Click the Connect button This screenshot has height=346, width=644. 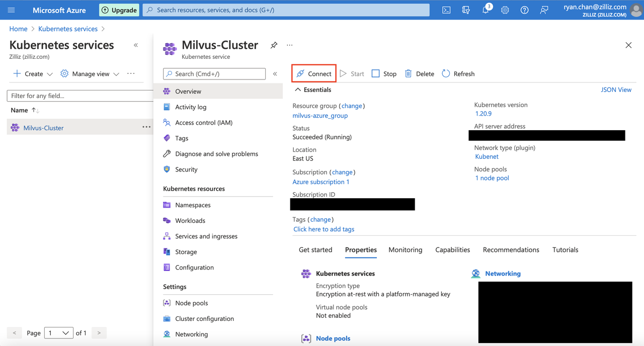[314, 74]
